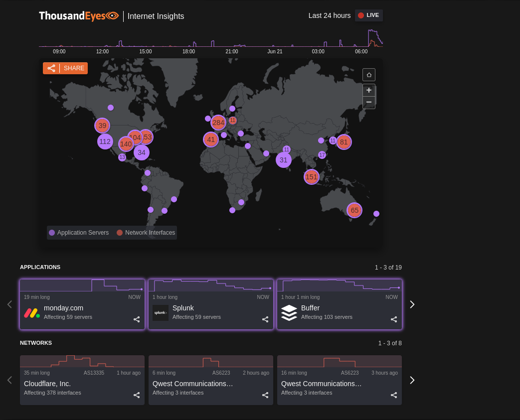Screen dimensions: 520x420
Task: Open the Splunk application card
Action: (211, 304)
